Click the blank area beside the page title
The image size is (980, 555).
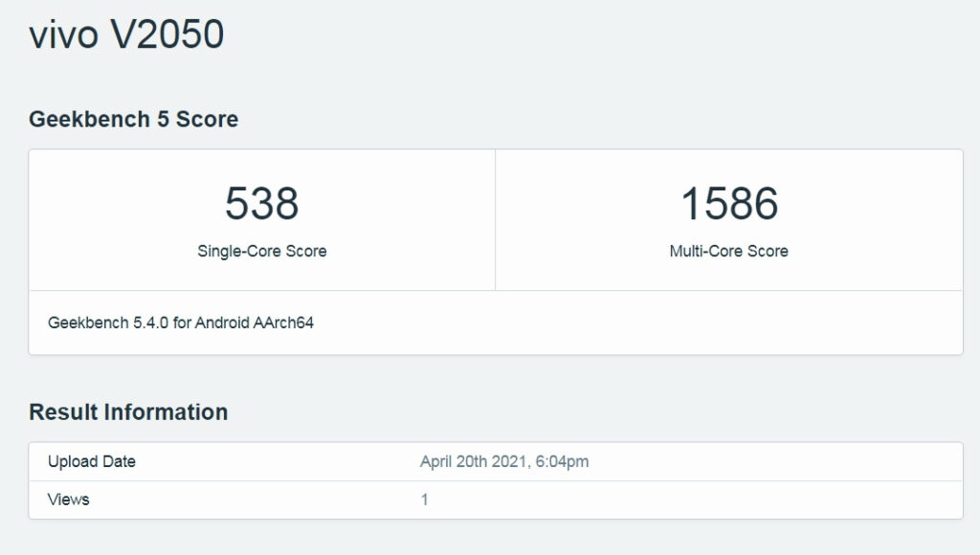(574, 34)
